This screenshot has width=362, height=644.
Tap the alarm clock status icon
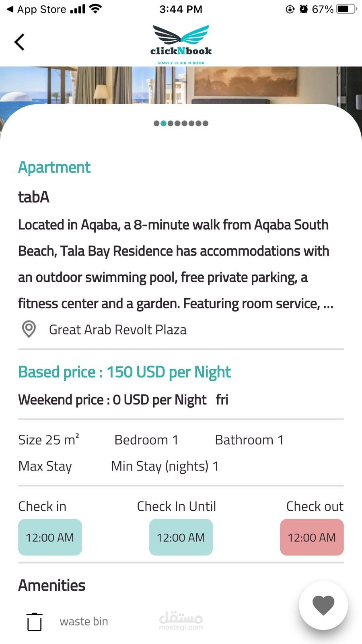tap(304, 9)
